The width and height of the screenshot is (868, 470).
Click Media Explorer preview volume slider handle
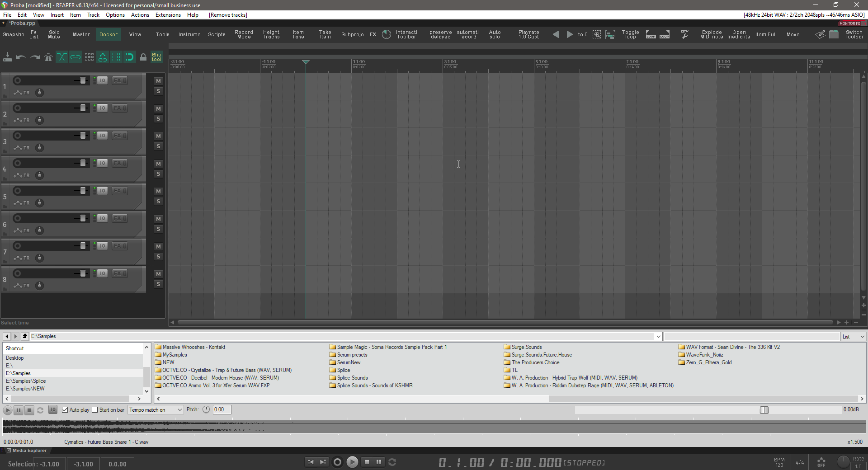[x=764, y=410]
